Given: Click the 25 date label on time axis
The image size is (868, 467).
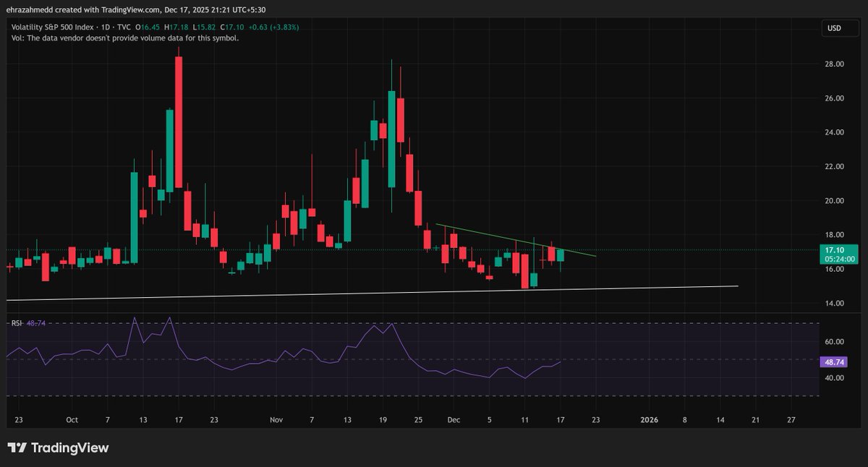Looking at the screenshot, I should click(418, 419).
